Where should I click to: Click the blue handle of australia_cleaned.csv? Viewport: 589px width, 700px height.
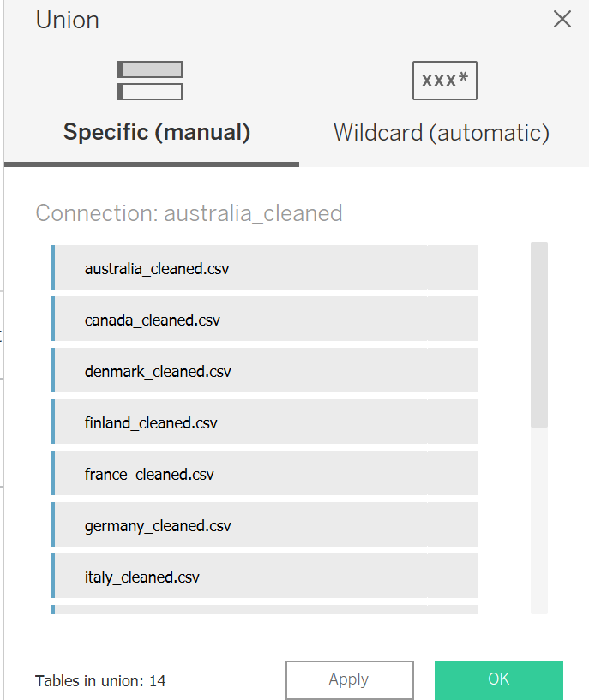pos(53,268)
